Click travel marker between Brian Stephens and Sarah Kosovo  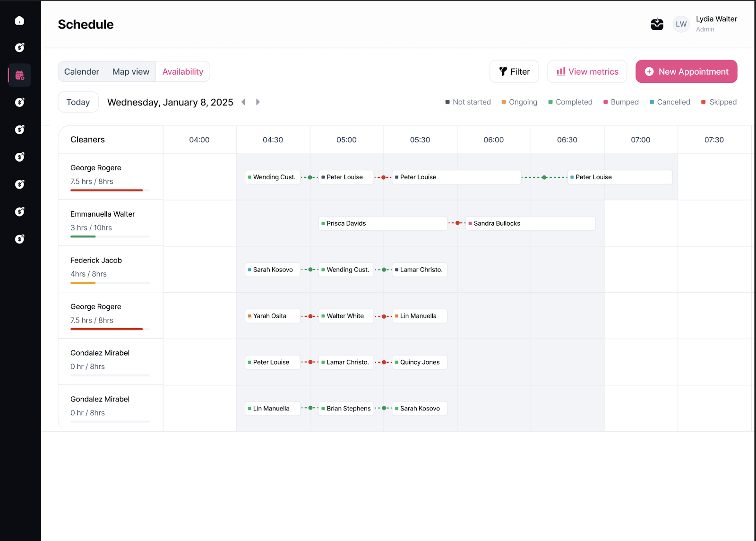tap(384, 408)
